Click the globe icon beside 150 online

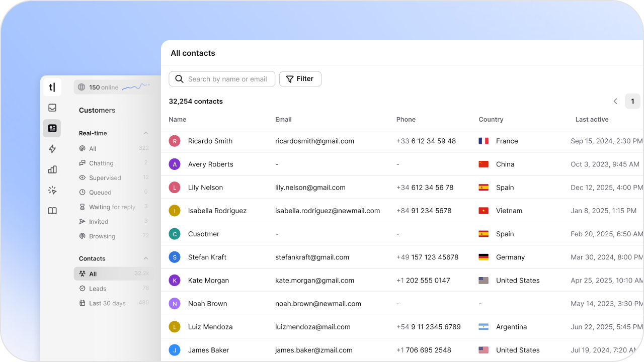[x=80, y=87]
